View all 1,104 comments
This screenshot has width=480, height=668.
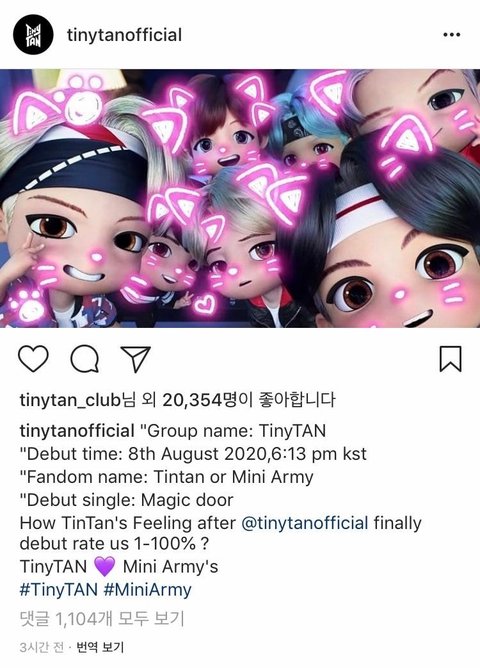coord(102,619)
